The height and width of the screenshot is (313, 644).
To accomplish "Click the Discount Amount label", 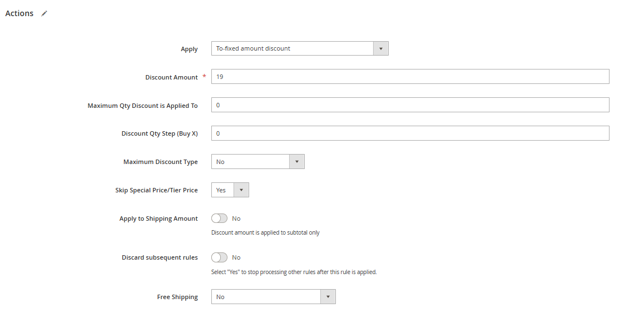I will click(171, 77).
